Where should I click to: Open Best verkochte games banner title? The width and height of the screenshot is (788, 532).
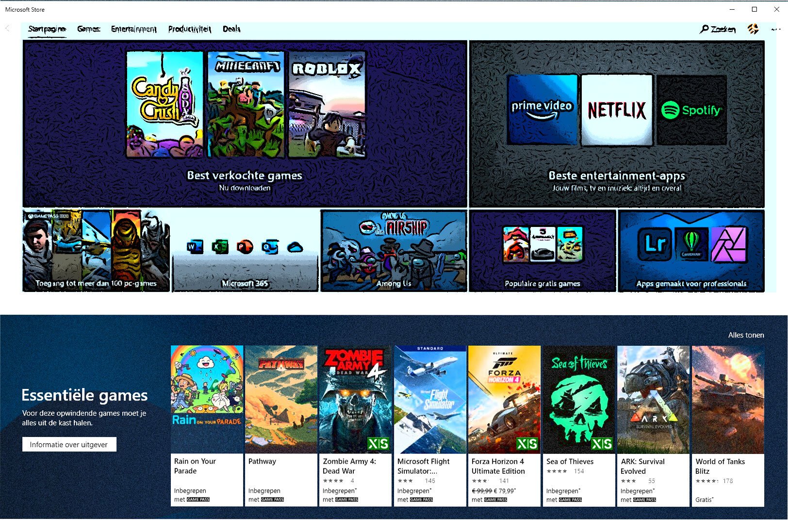(245, 176)
